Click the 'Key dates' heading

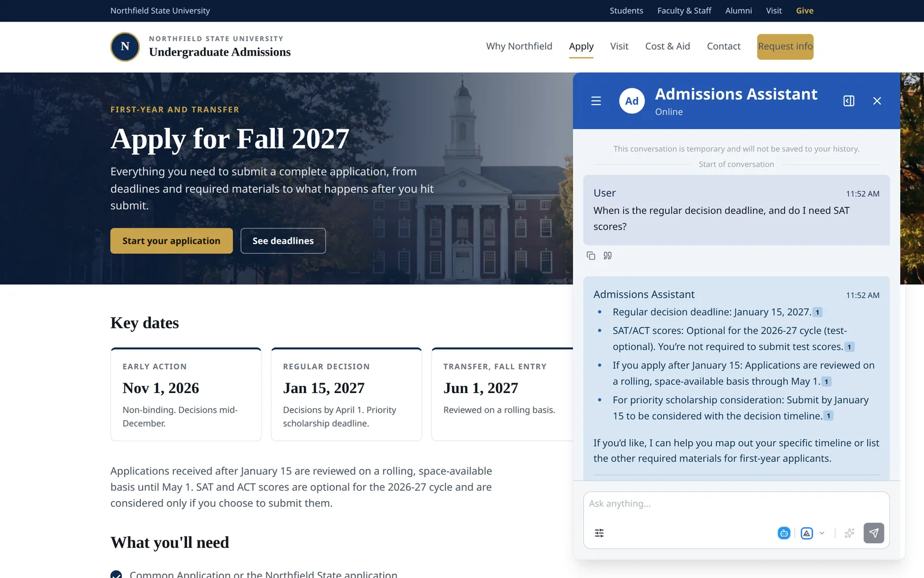144,323
